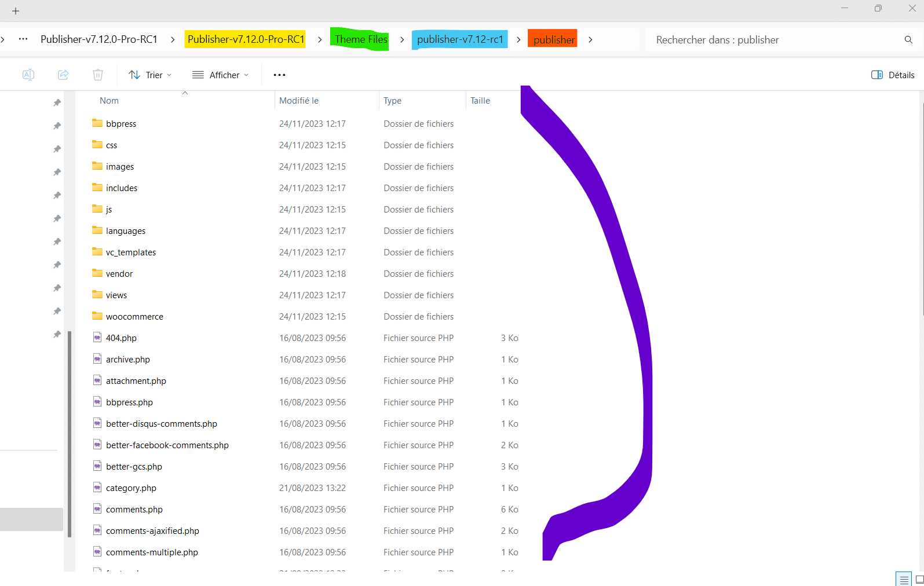Toggle the Détails pane

[893, 75]
